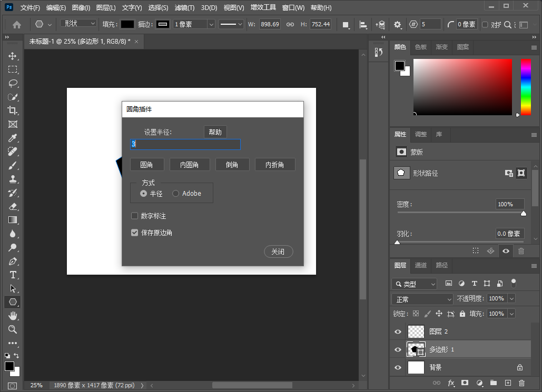Image resolution: width=542 pixels, height=392 pixels.
Task: Open 滤镜(T) menu
Action: 184,7
